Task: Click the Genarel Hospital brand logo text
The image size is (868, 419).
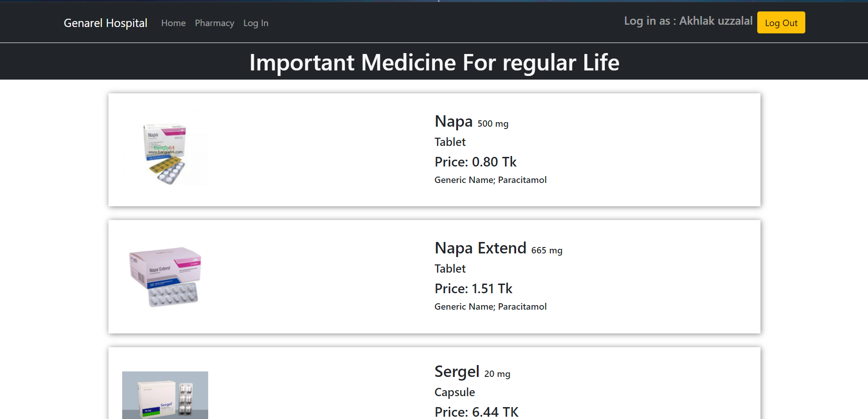Action: (105, 23)
